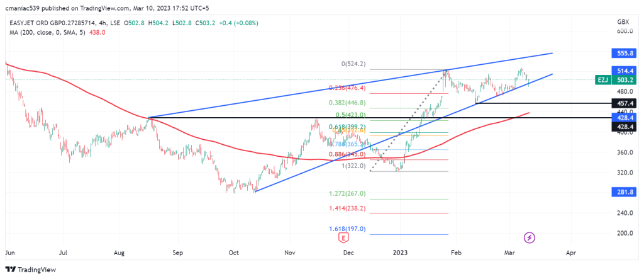Open the GBX currency selector
Screen dimensions: 644x279
[x=623, y=22]
